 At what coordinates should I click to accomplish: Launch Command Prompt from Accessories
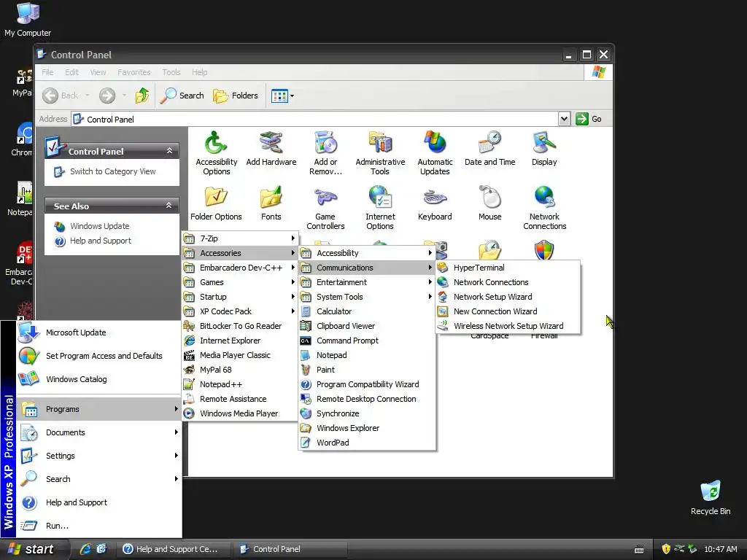click(367, 341)
